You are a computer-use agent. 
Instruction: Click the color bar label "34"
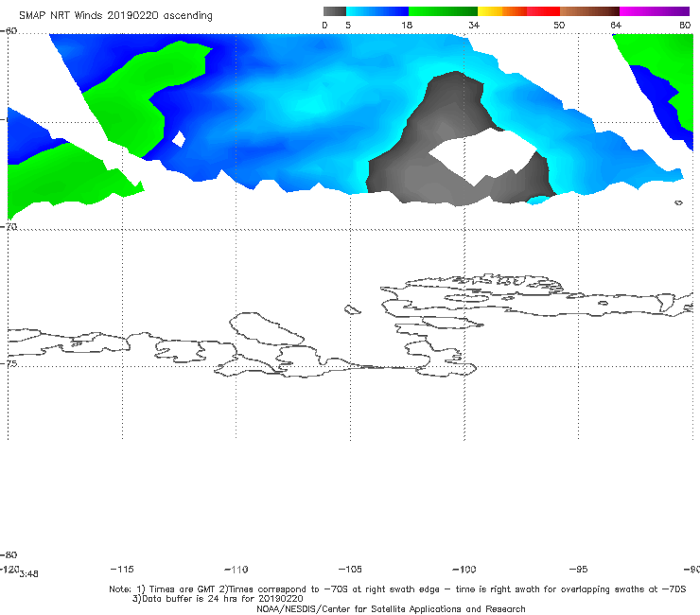(x=474, y=26)
